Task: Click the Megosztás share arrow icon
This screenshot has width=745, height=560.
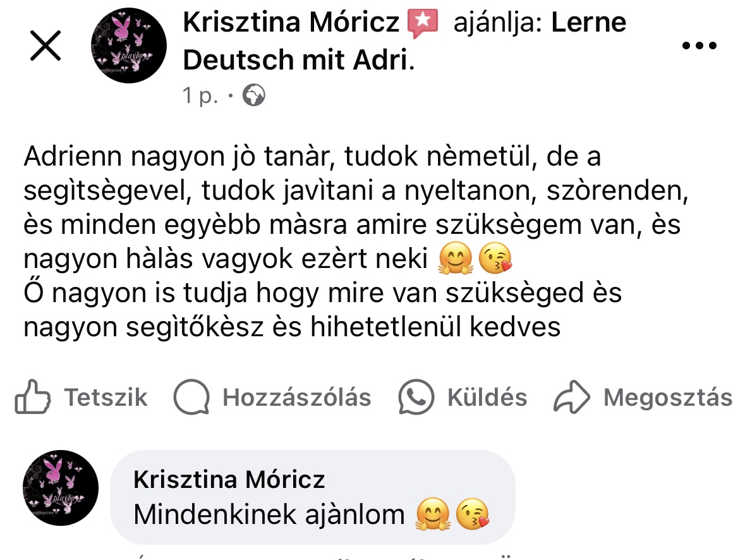Action: [x=571, y=397]
